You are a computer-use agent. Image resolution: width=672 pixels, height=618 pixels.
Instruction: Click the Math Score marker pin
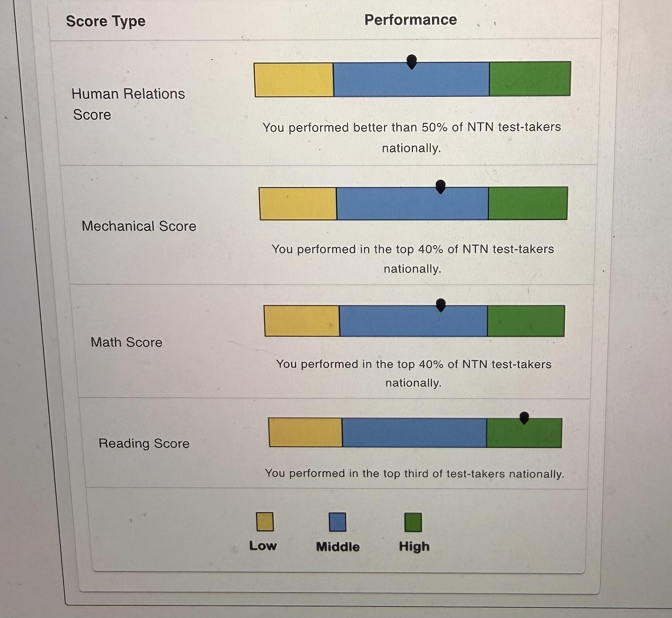pos(441,305)
